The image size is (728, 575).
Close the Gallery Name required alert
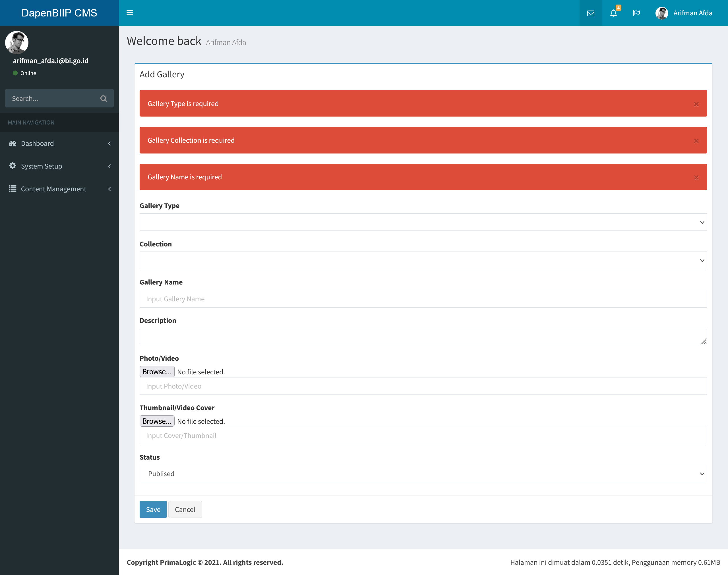point(696,178)
